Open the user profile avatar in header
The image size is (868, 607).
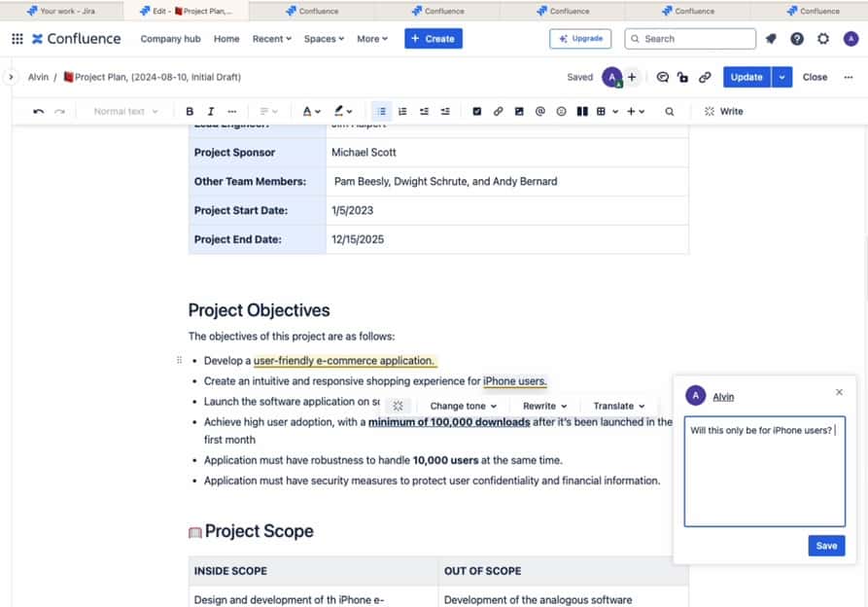click(851, 39)
